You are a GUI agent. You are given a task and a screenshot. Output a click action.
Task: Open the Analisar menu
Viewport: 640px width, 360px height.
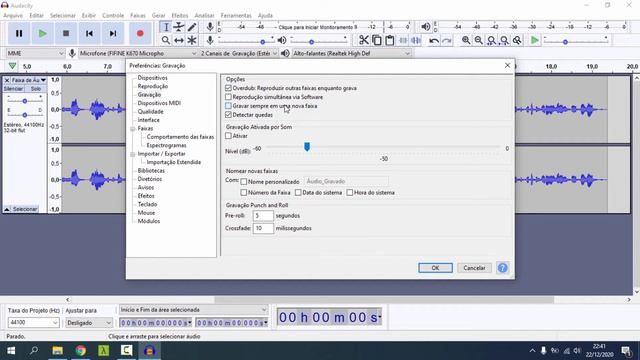204,16
